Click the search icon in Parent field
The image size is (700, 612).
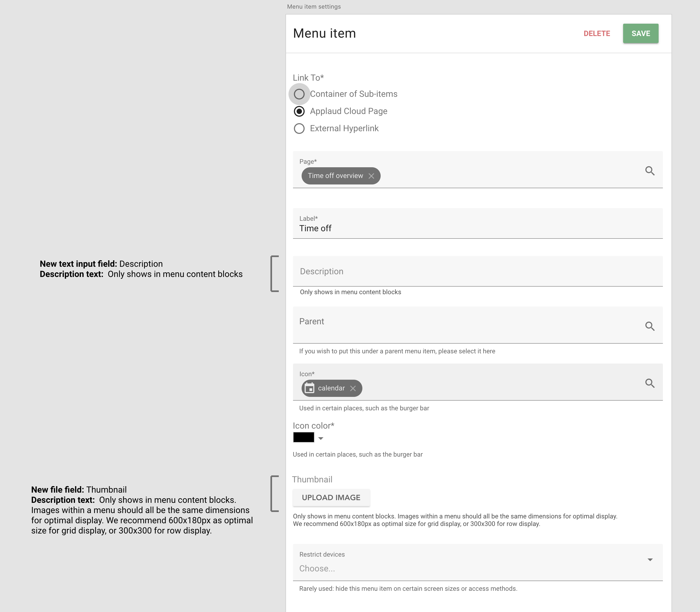pos(649,326)
